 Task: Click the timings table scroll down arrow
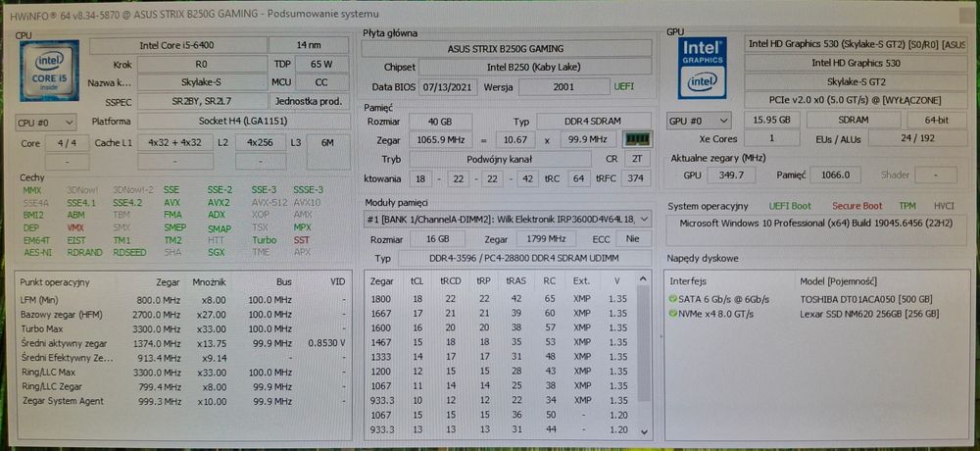[x=642, y=431]
